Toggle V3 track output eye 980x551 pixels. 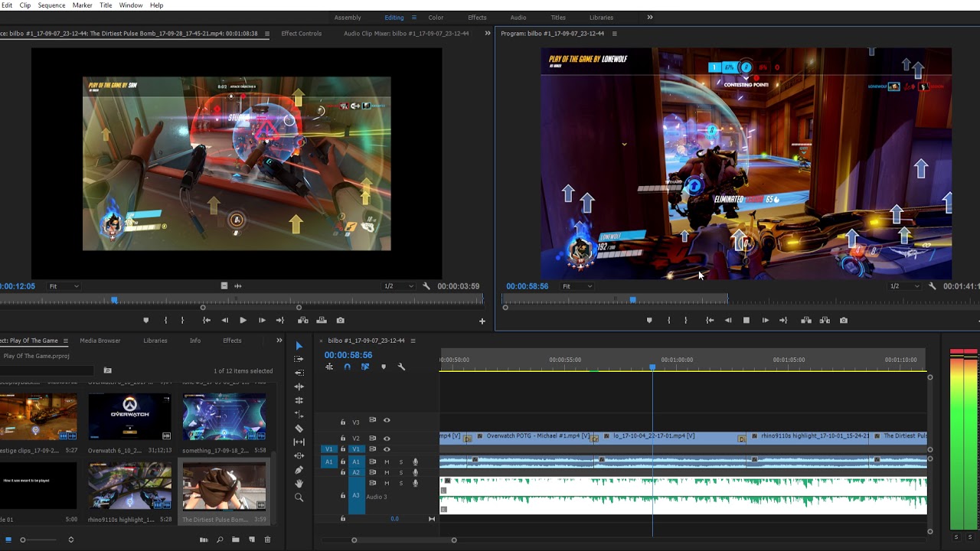tap(387, 420)
